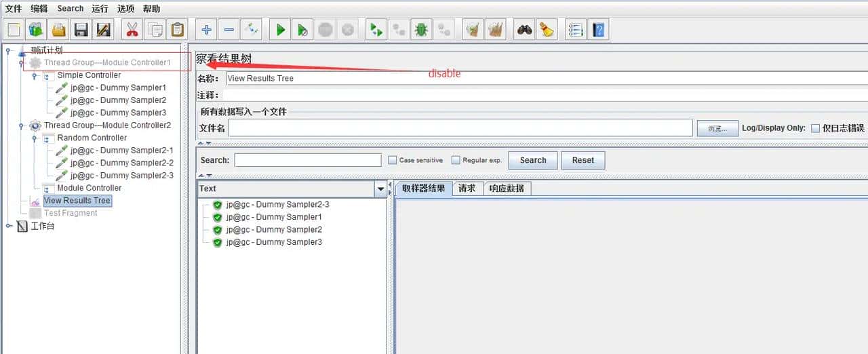Screen dimensions: 868x354
Task: Open Function Helper list icon
Action: [576, 30]
